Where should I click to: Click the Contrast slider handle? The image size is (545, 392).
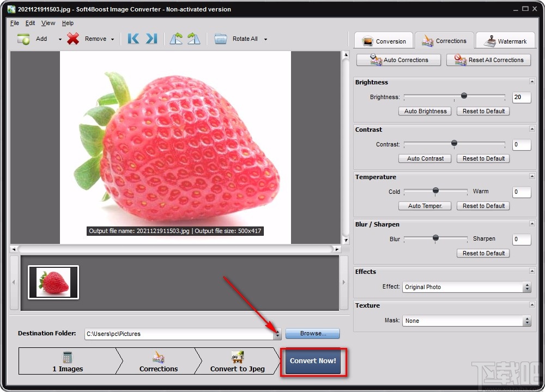[454, 143]
